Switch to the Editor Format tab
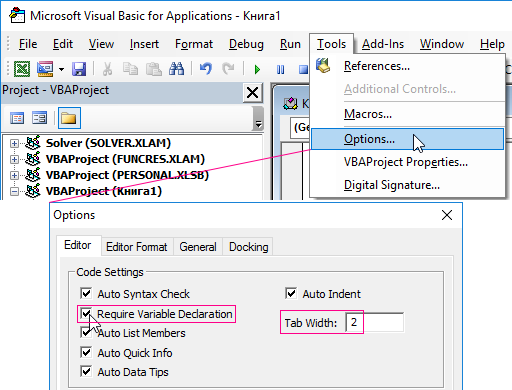512x390 pixels. pyautogui.click(x=137, y=247)
